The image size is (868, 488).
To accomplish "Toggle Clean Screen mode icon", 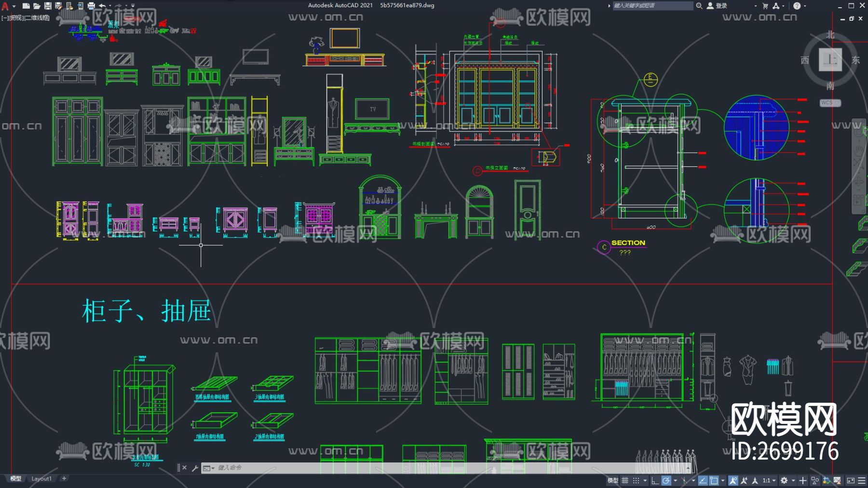I will (x=851, y=480).
